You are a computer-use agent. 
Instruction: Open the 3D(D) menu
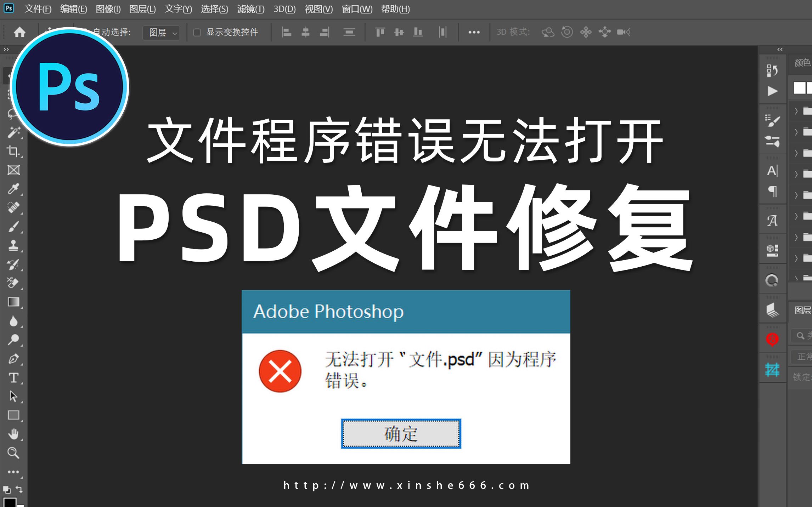coord(284,9)
